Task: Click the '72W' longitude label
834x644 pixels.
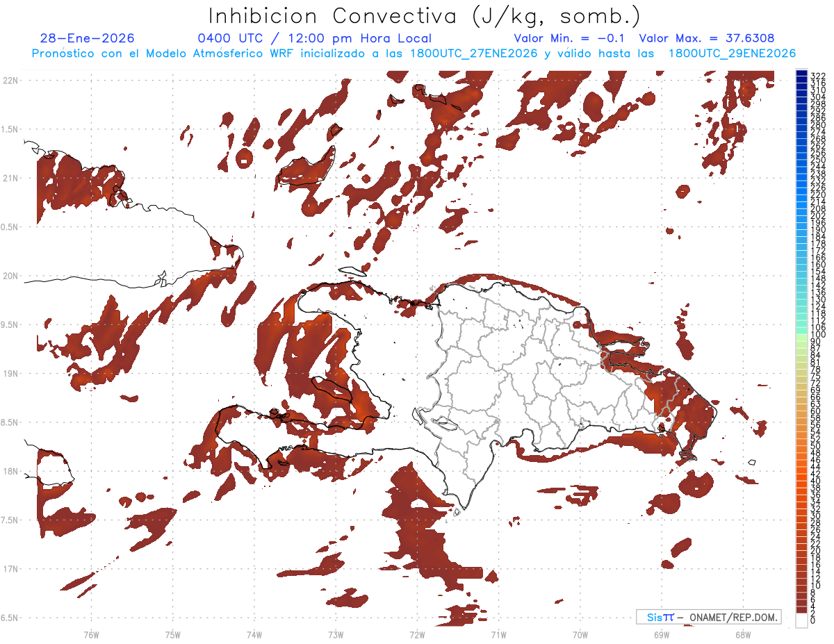Action: [x=417, y=634]
